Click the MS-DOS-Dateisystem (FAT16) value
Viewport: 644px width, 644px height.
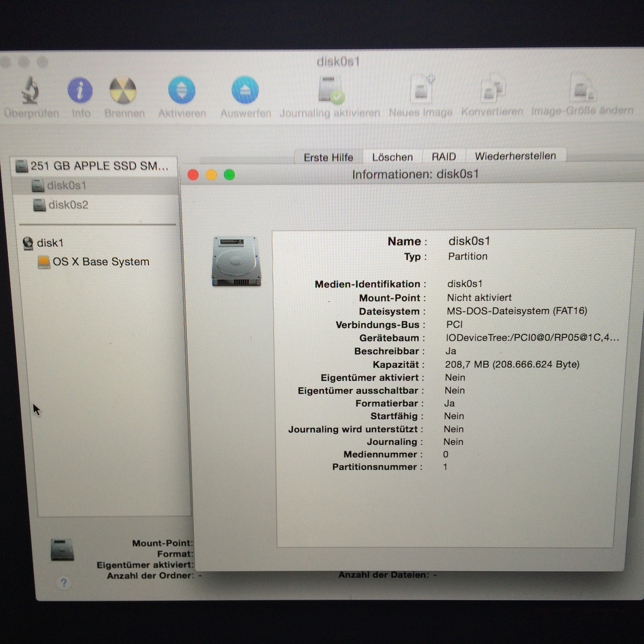[517, 311]
